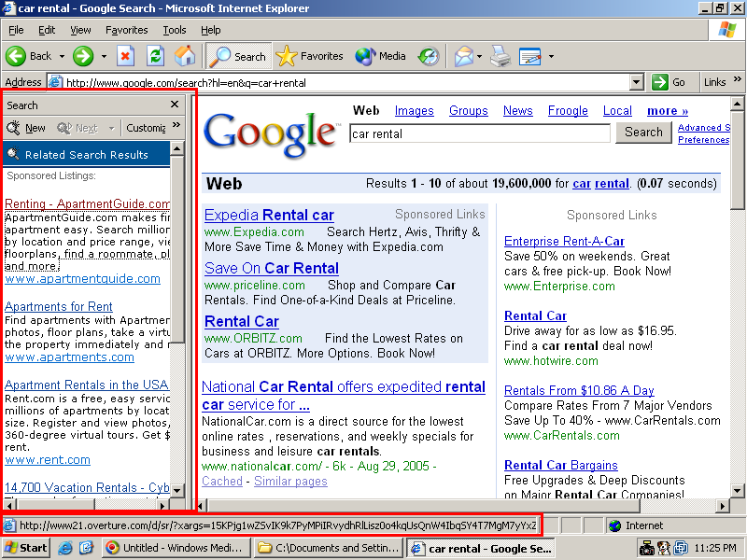
Task: Open the Next button dropdown in Search panel
Action: (x=111, y=128)
